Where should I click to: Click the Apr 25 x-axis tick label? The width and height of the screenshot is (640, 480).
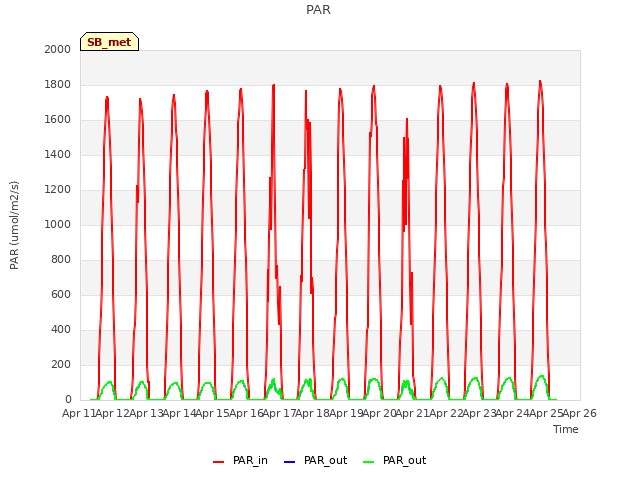click(546, 413)
